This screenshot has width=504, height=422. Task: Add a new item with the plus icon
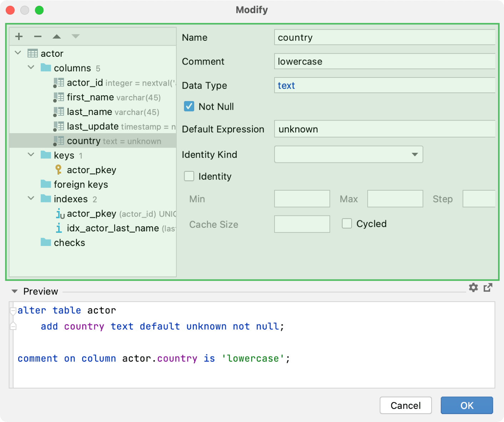19,36
